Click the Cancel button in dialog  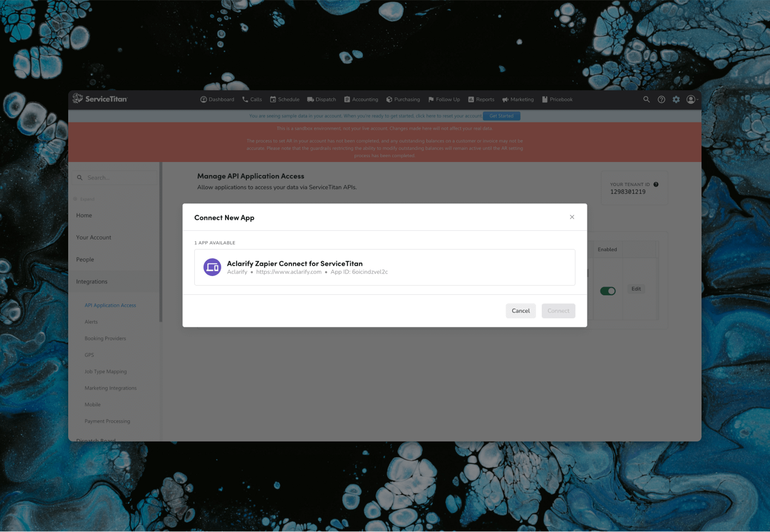520,311
